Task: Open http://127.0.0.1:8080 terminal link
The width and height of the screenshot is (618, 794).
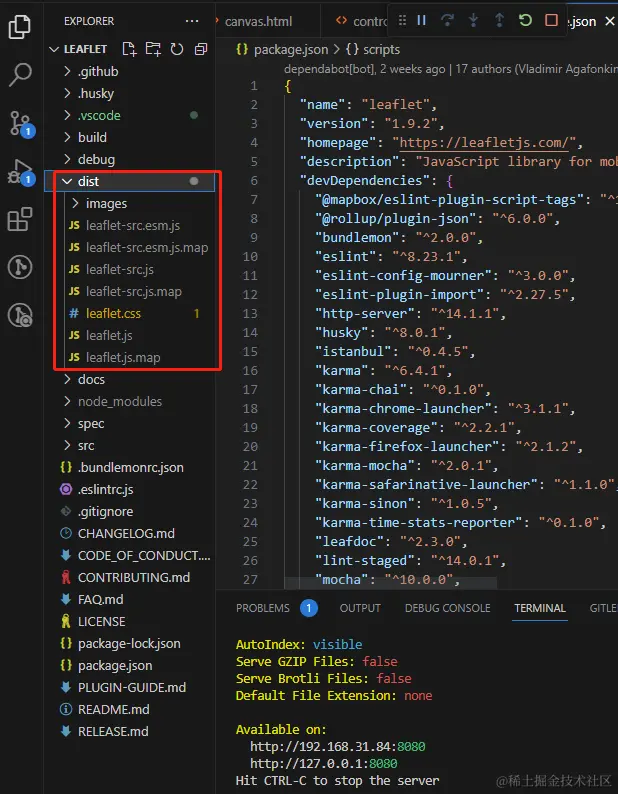Action: (324, 764)
